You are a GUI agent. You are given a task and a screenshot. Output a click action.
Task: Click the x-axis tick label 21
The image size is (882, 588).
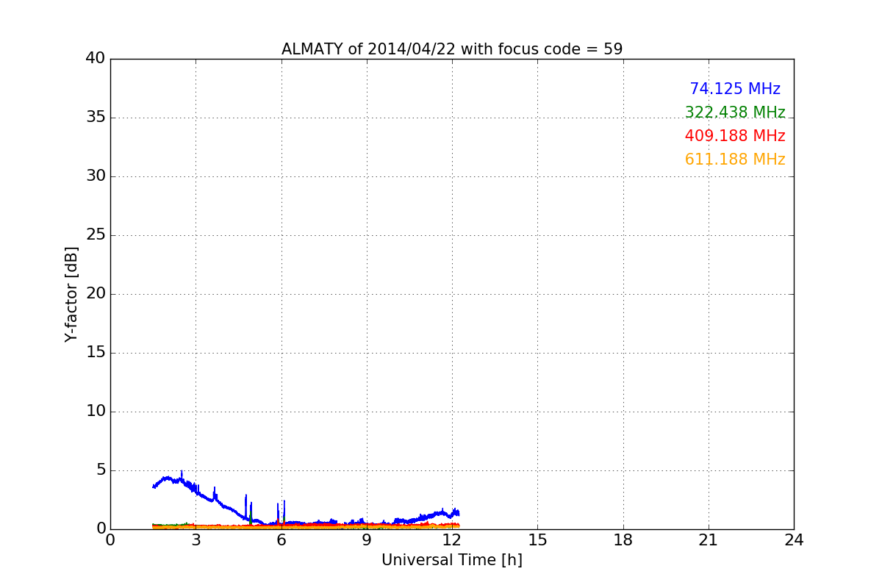[709, 540]
